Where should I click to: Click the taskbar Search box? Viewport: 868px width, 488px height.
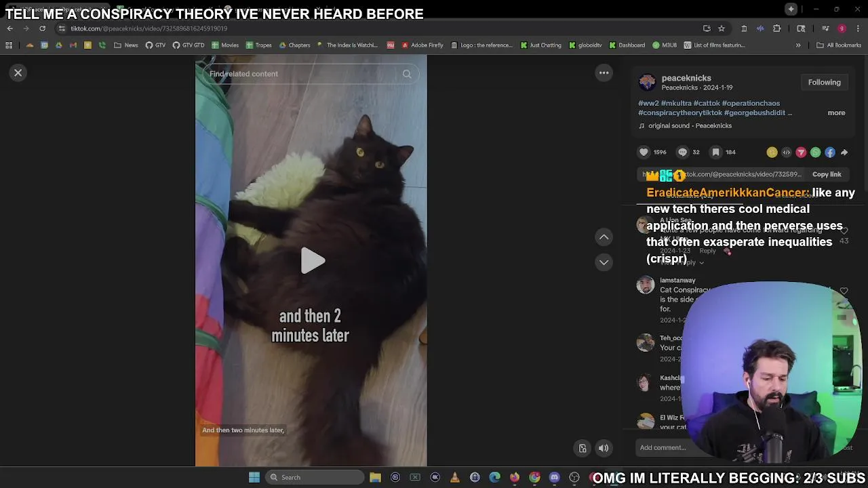tap(314, 477)
